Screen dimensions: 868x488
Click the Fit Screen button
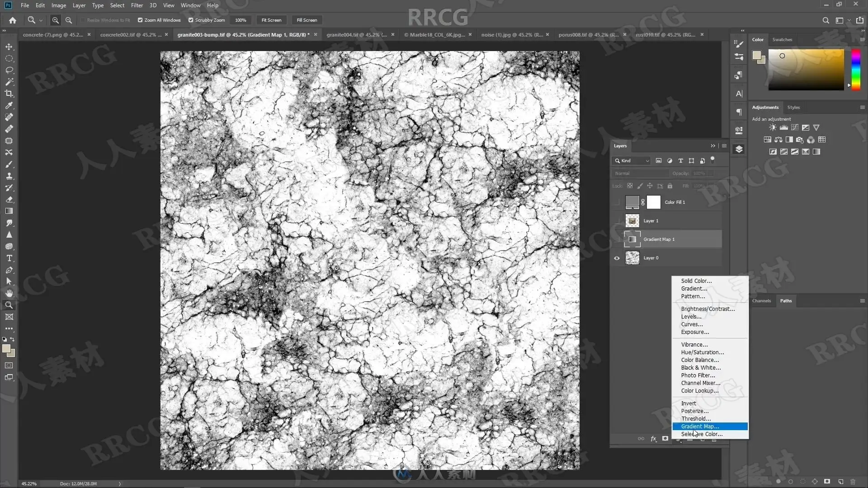271,20
